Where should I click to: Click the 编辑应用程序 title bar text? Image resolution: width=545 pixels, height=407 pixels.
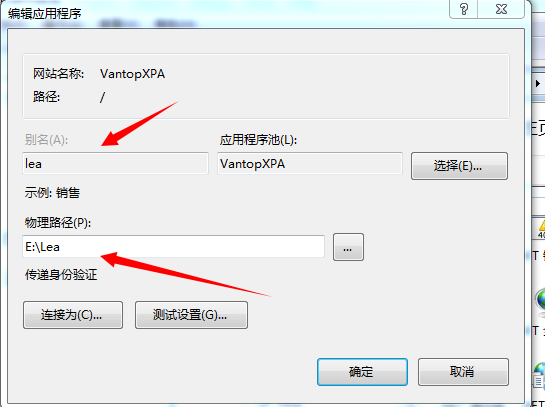[44, 14]
